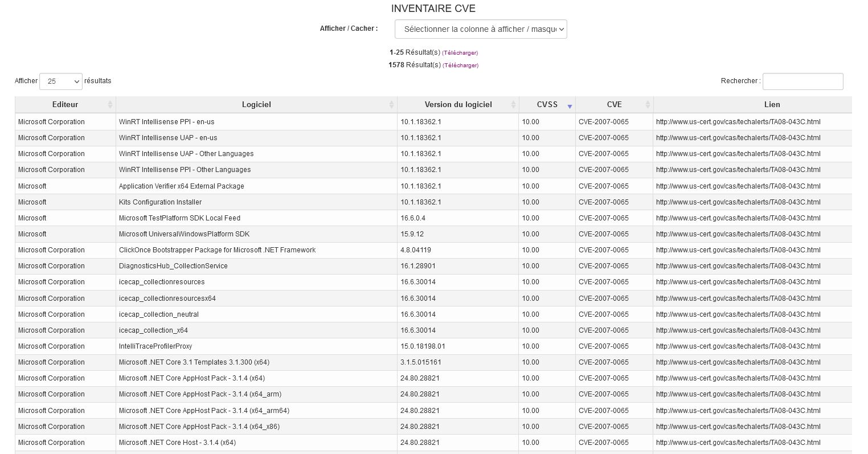Click version 16.1.28901 cell
Viewport: 868px width, 454px height.
[x=458, y=266]
